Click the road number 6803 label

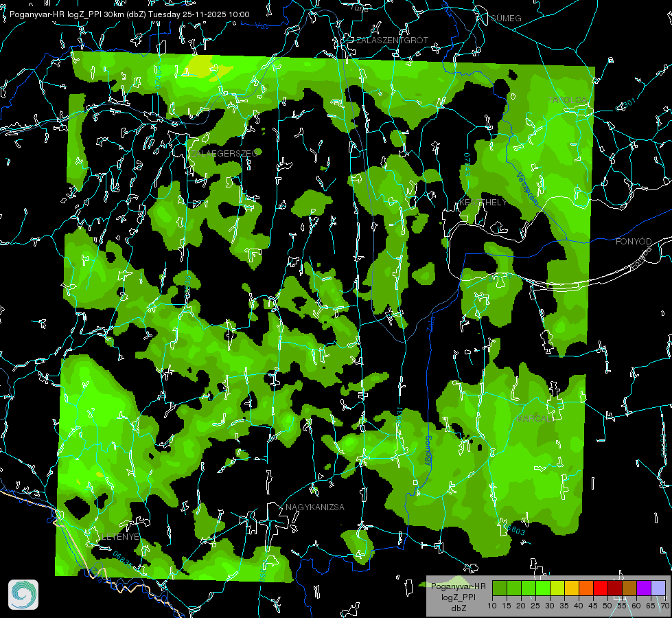pyautogui.click(x=516, y=530)
